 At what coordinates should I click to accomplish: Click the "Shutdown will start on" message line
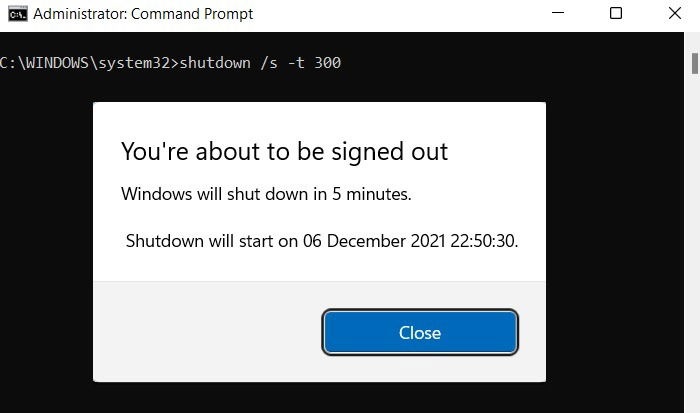(322, 241)
